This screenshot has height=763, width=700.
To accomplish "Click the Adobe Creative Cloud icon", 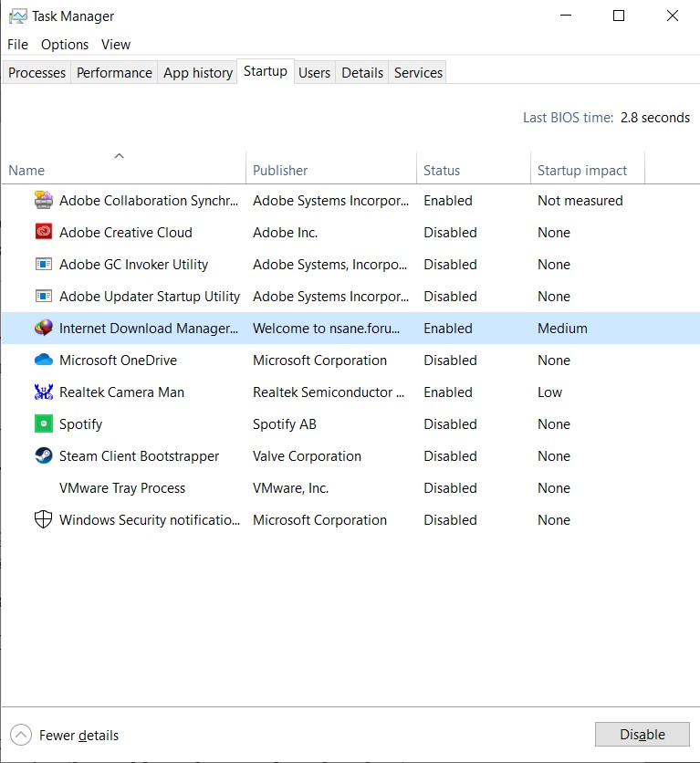I will click(43, 232).
